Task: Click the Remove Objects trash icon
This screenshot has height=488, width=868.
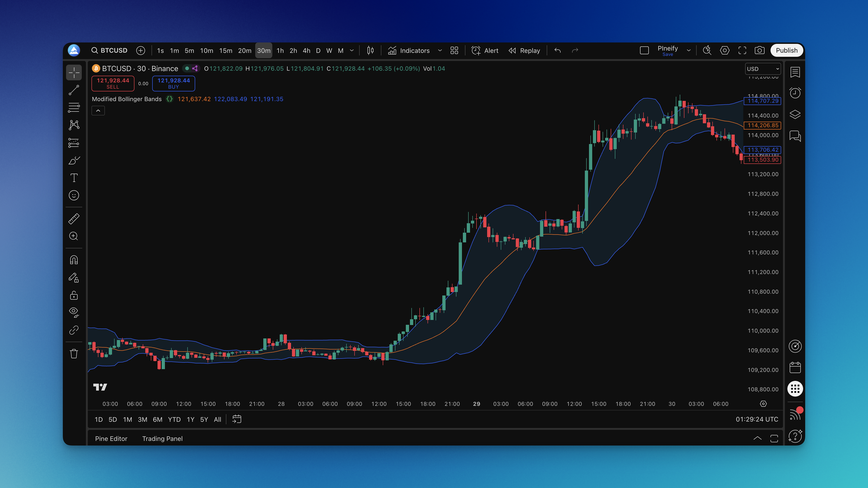Action: 74,354
